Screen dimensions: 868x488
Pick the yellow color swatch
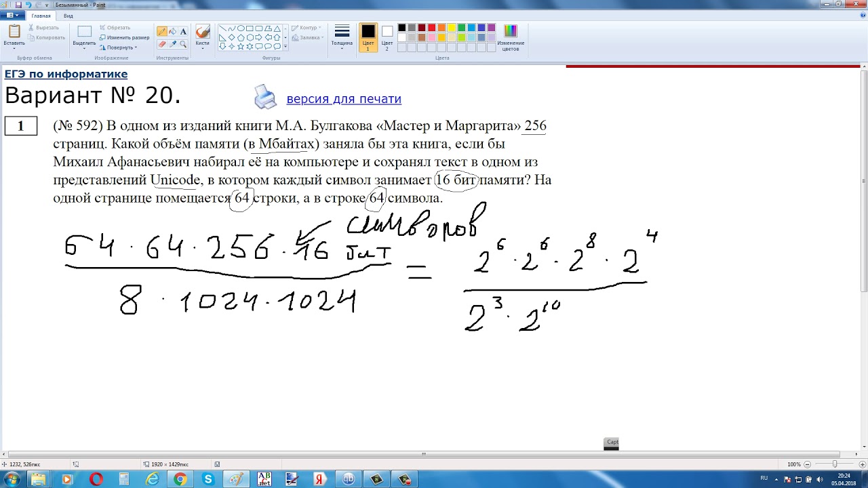pyautogui.click(x=451, y=28)
